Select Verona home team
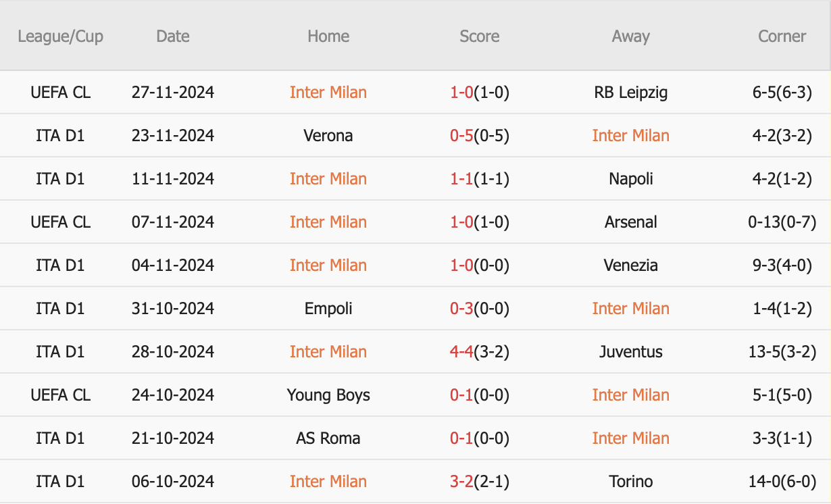The height and width of the screenshot is (504, 831). (x=328, y=135)
